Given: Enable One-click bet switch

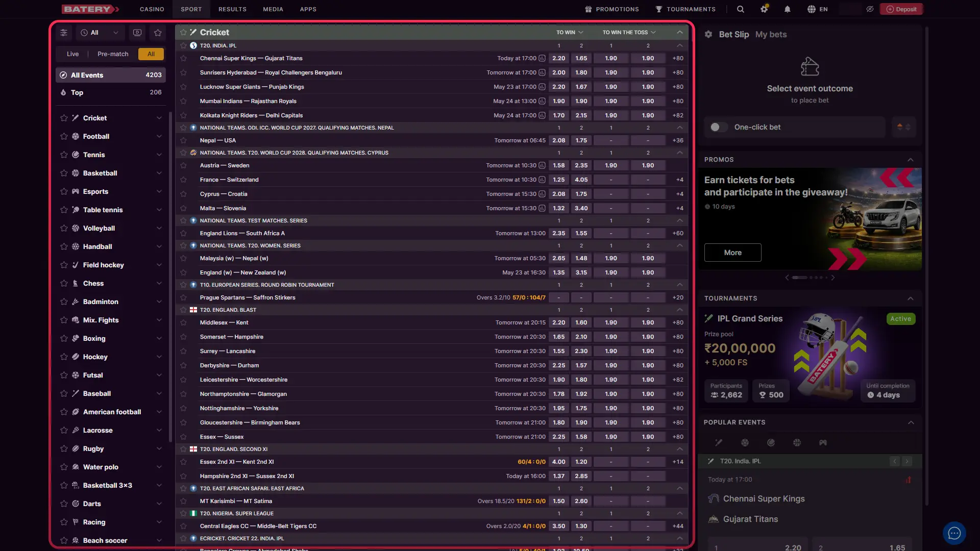Looking at the screenshot, I should [x=718, y=127].
